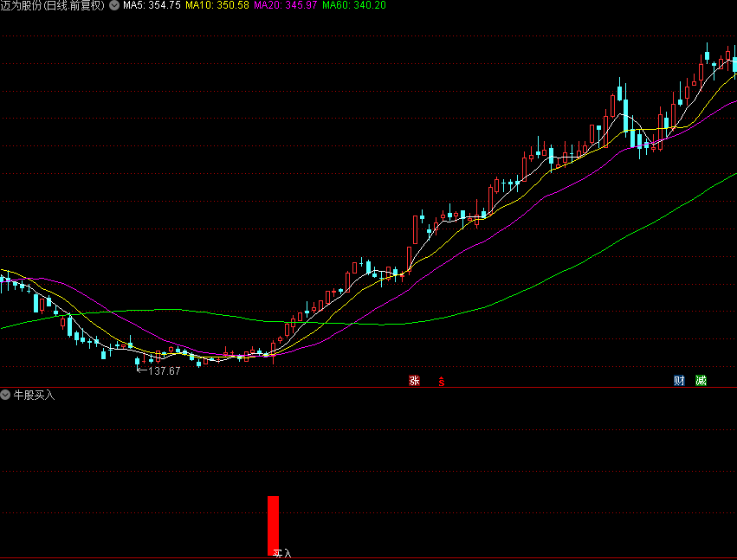This screenshot has height=560, width=737.
Task: Select the 牛股买入 indicator name
Action: click(34, 395)
